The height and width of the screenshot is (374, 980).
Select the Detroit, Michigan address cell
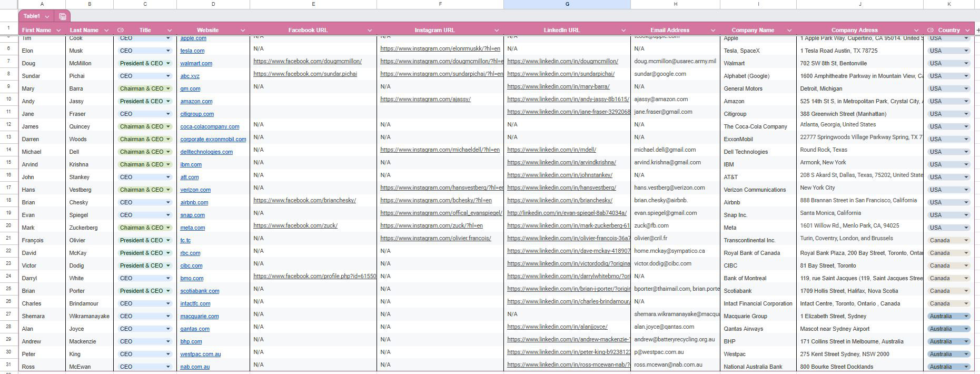click(x=859, y=87)
